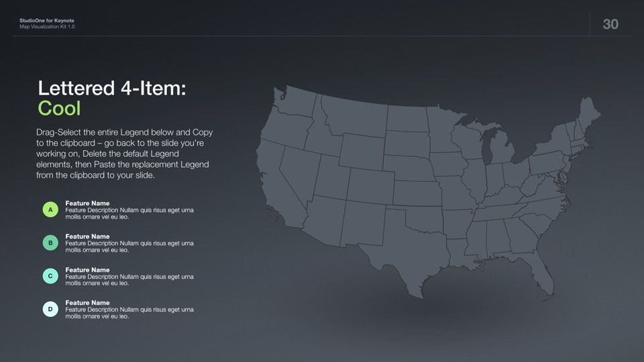
Task: Select the pale circle badge lettered D
Action: pyautogui.click(x=50, y=309)
